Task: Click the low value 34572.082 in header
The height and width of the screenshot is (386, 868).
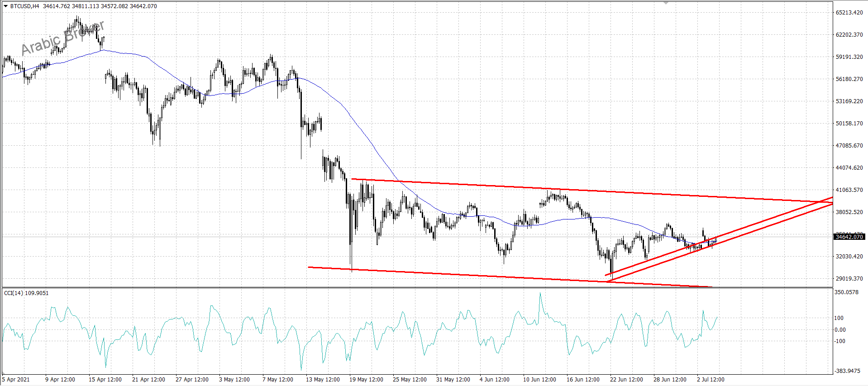Action: [x=114, y=6]
